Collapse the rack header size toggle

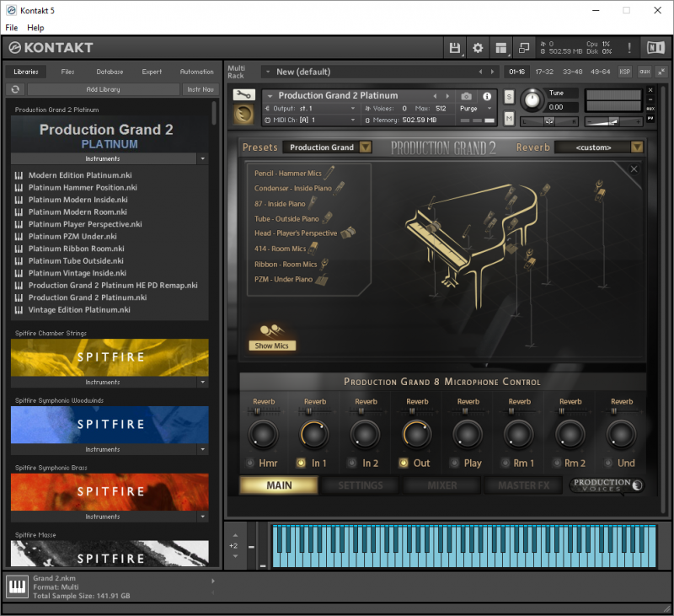click(x=661, y=72)
